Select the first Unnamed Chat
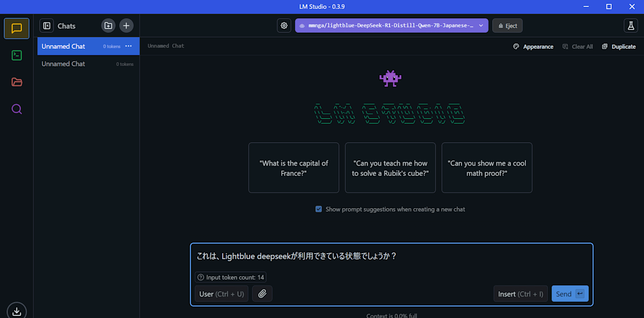Image resolution: width=644 pixels, height=318 pixels. (89, 46)
